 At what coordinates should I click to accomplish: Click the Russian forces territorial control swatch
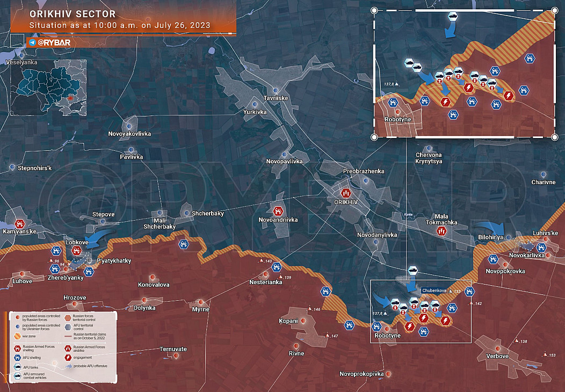(68, 317)
